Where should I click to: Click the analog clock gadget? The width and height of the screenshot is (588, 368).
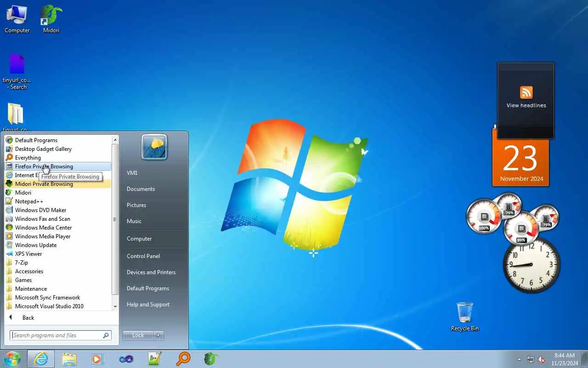531,264
